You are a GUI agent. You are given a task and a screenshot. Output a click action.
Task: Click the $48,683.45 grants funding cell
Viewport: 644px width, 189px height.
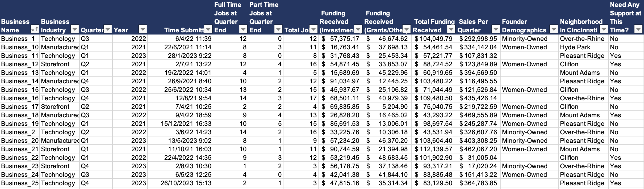pos(387,158)
